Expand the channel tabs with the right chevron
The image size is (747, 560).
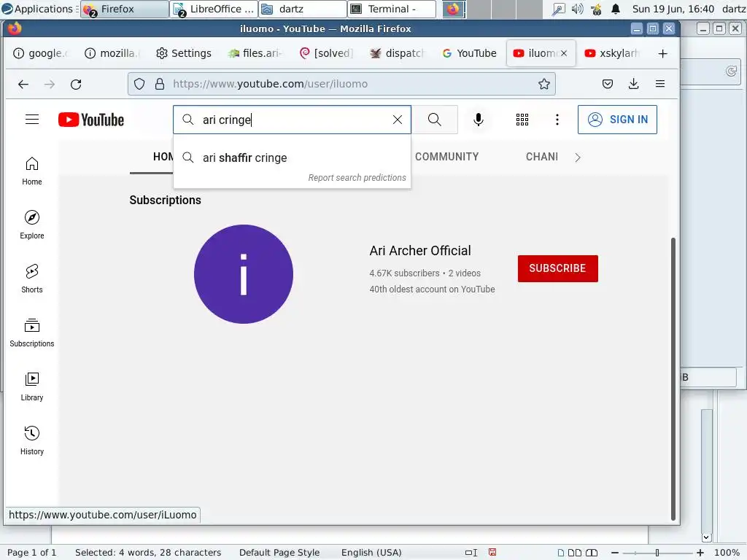(578, 157)
